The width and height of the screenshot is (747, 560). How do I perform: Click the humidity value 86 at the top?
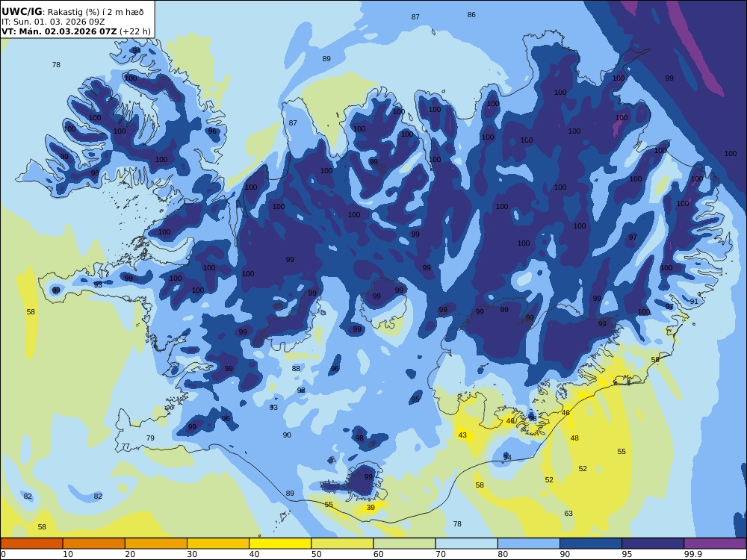[471, 15]
